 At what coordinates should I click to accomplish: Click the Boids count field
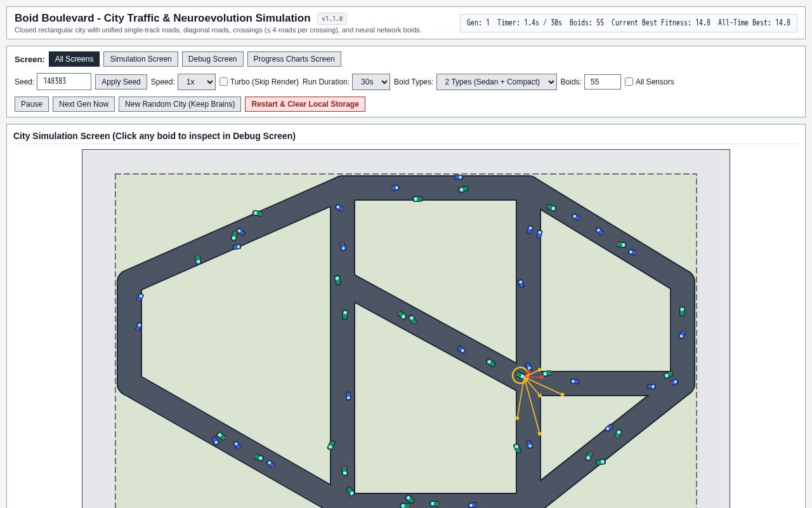[603, 82]
